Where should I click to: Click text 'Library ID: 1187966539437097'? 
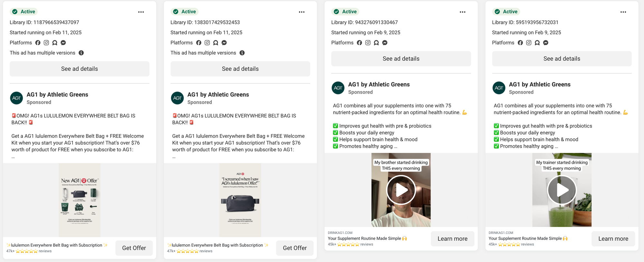44,22
